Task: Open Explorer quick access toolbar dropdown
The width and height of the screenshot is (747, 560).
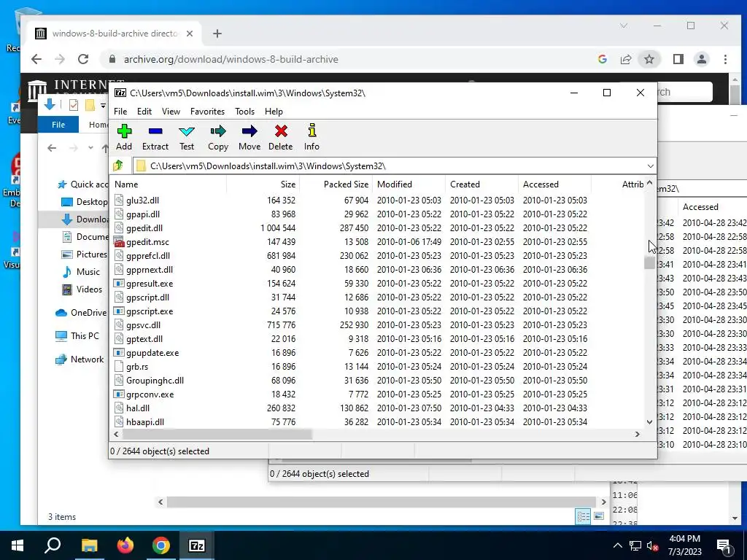Action: tap(103, 105)
